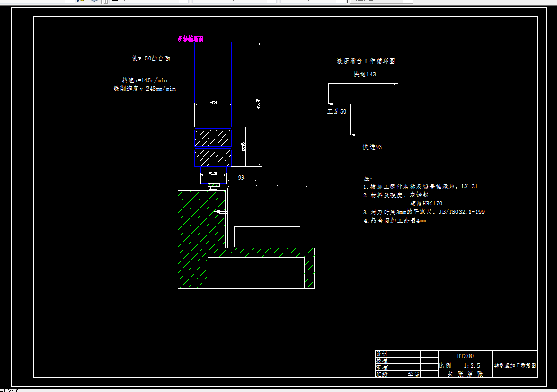The width and height of the screenshot is (557, 392).
Task: Select note 4 凸台面加工余量4mm
Action: click(x=395, y=221)
